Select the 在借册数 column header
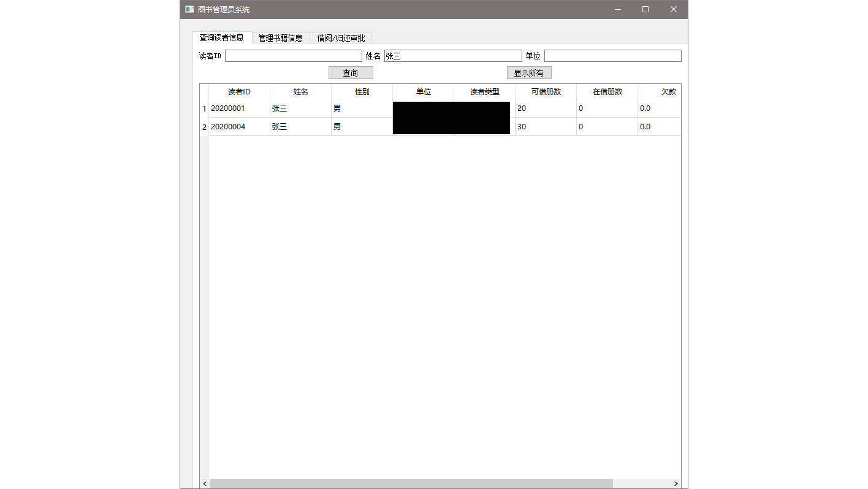Screen dimensions: 868x489 [x=607, y=92]
